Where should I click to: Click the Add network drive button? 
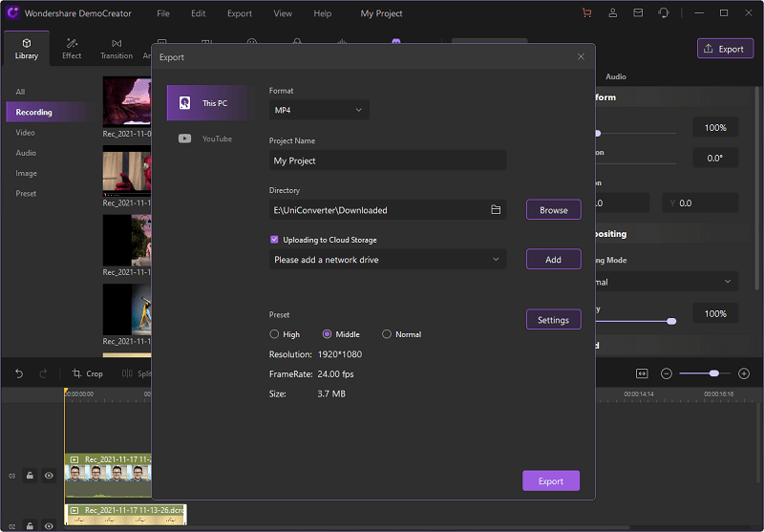click(x=554, y=260)
